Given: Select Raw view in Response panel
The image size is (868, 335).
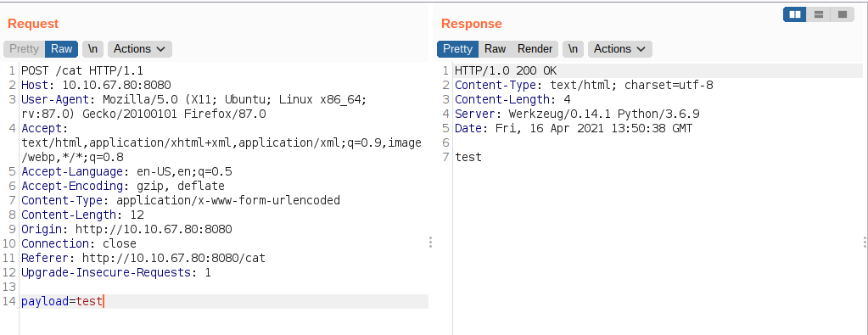Looking at the screenshot, I should [495, 48].
